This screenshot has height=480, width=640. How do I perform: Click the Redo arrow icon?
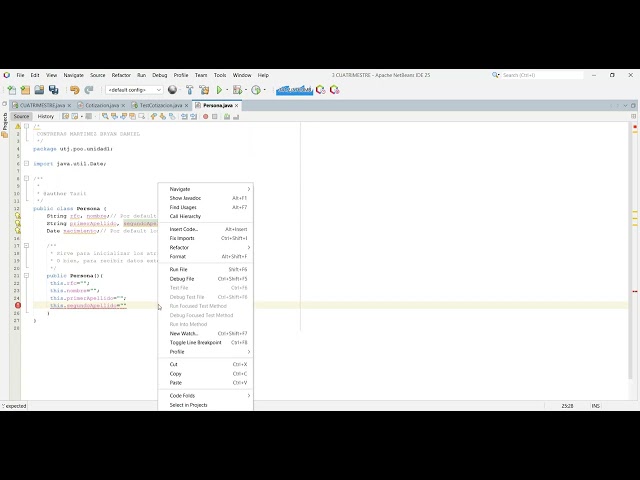pyautogui.click(x=89, y=90)
